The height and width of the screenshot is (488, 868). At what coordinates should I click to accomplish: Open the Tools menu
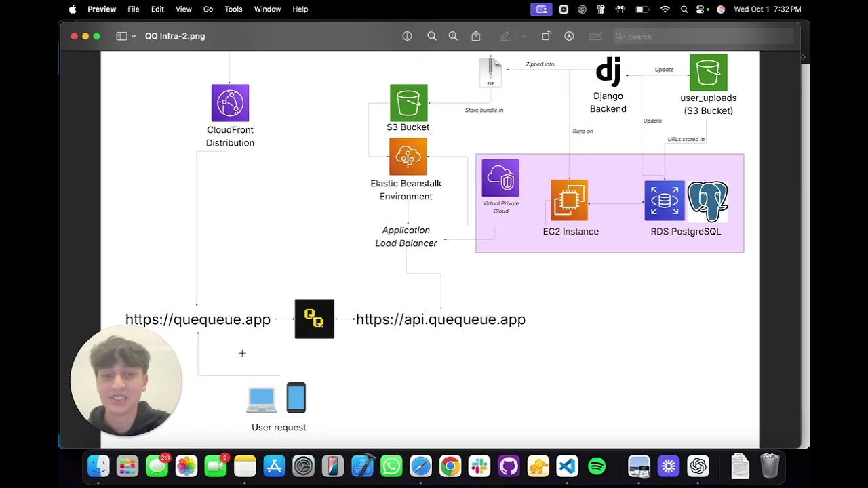233,9
